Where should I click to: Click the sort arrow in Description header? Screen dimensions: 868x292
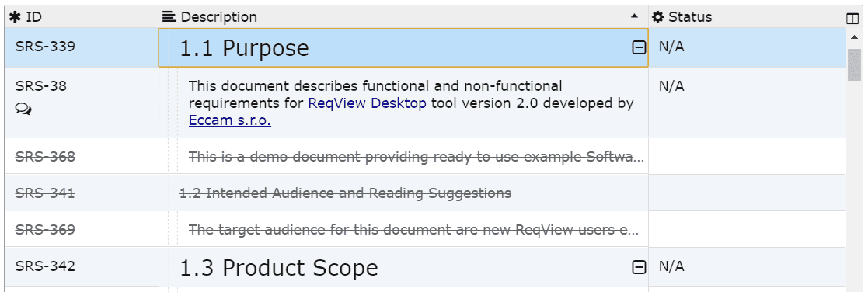pos(634,17)
